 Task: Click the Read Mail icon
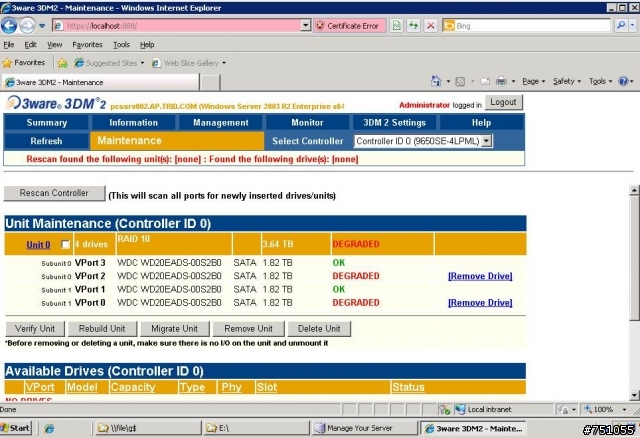pyautogui.click(x=484, y=81)
